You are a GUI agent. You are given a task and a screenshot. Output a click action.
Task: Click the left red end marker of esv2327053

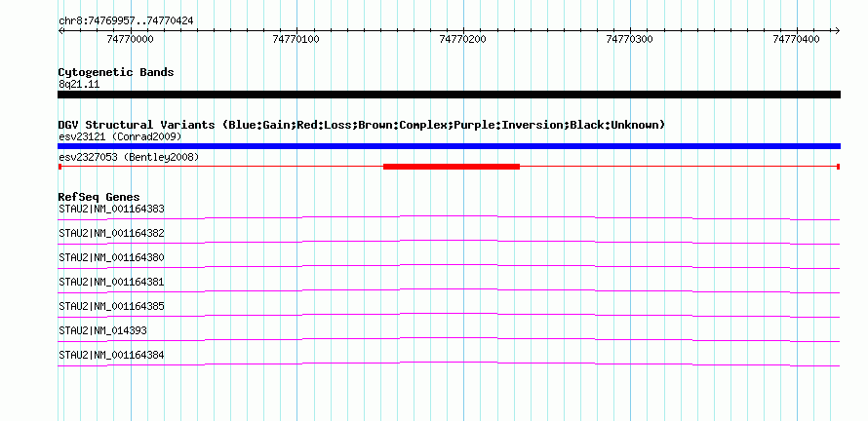pos(59,167)
